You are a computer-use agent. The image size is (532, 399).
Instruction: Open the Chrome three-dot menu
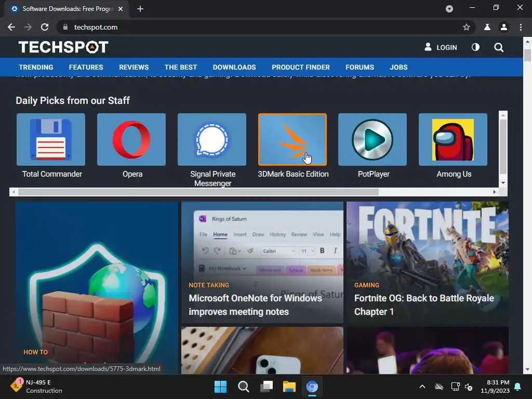click(521, 27)
